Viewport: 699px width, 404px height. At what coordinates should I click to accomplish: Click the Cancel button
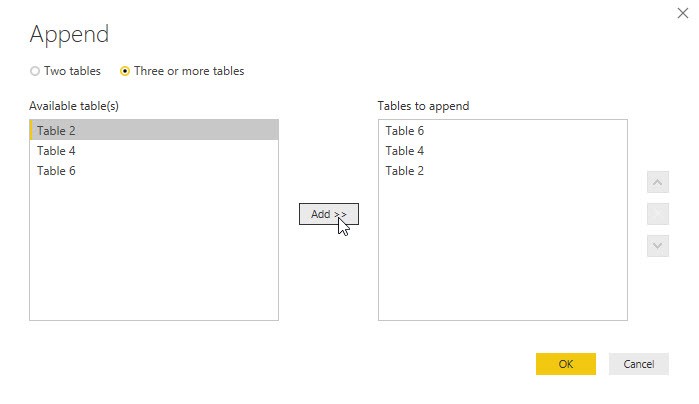coord(639,364)
